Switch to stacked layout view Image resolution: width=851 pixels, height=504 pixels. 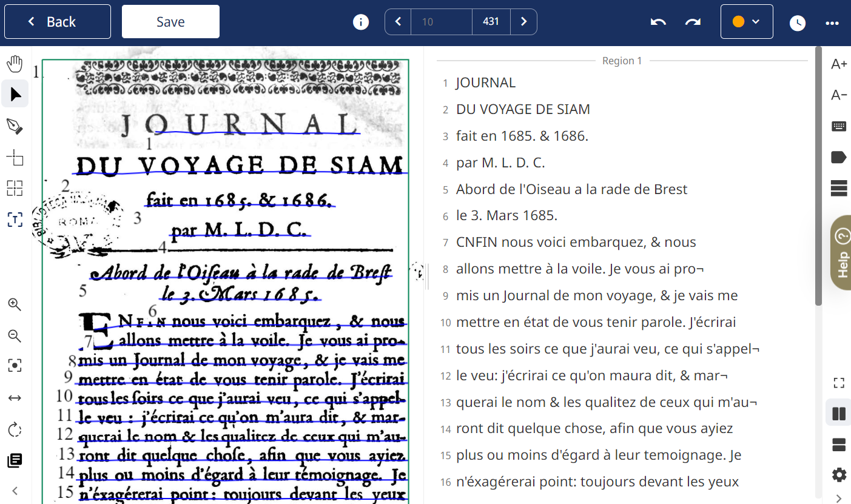839,445
